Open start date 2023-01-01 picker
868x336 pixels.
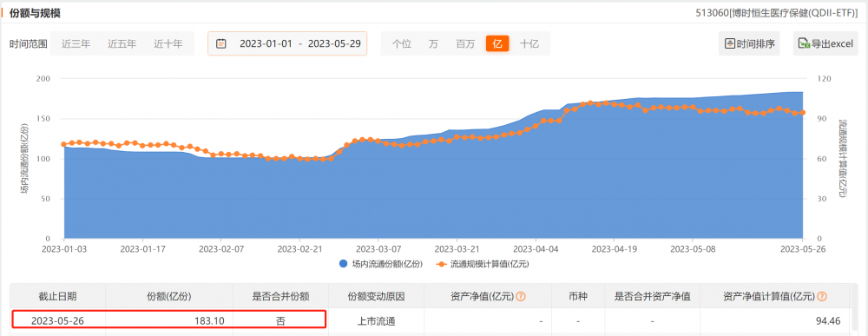pyautogui.click(x=266, y=43)
